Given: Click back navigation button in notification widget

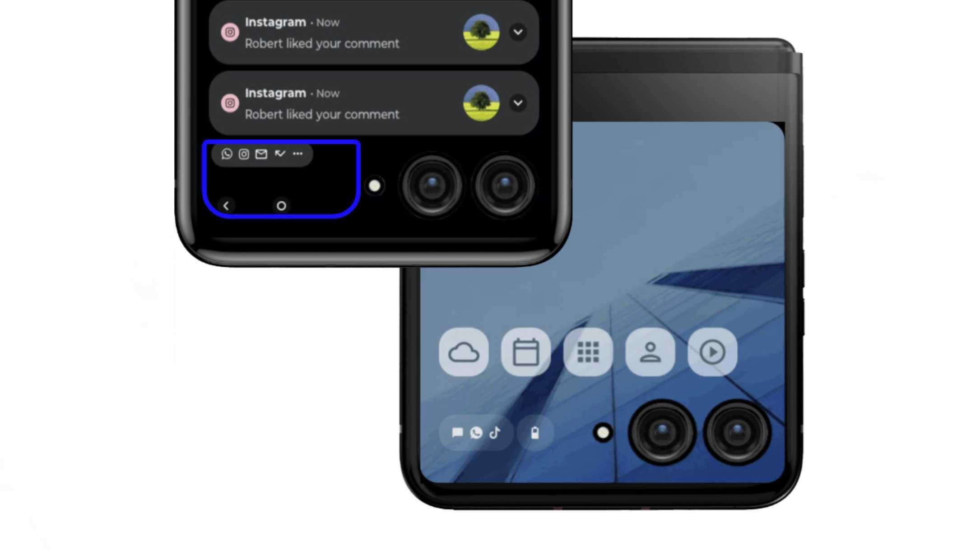Looking at the screenshot, I should pos(226,205).
